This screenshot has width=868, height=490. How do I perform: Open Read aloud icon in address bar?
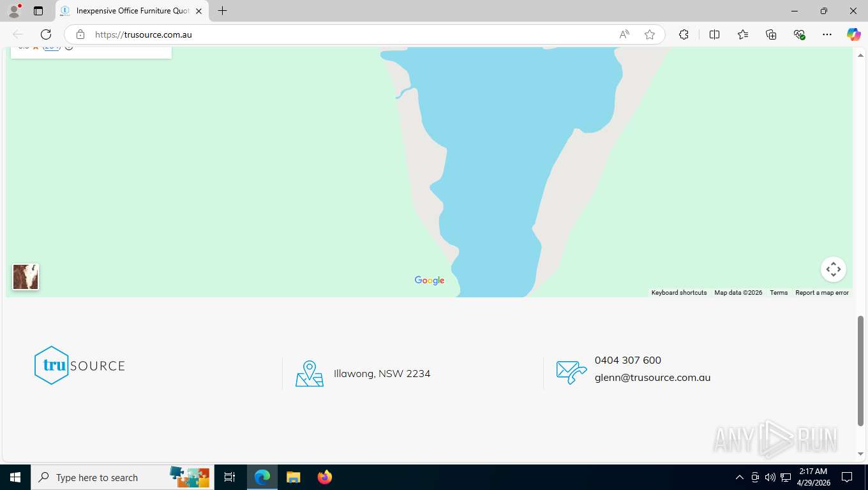tap(624, 34)
